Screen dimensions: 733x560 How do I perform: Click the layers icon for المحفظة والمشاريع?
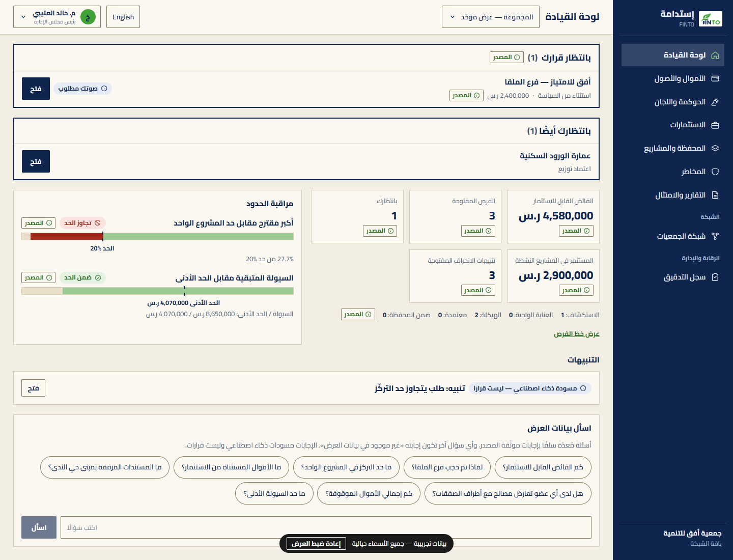coord(715,148)
